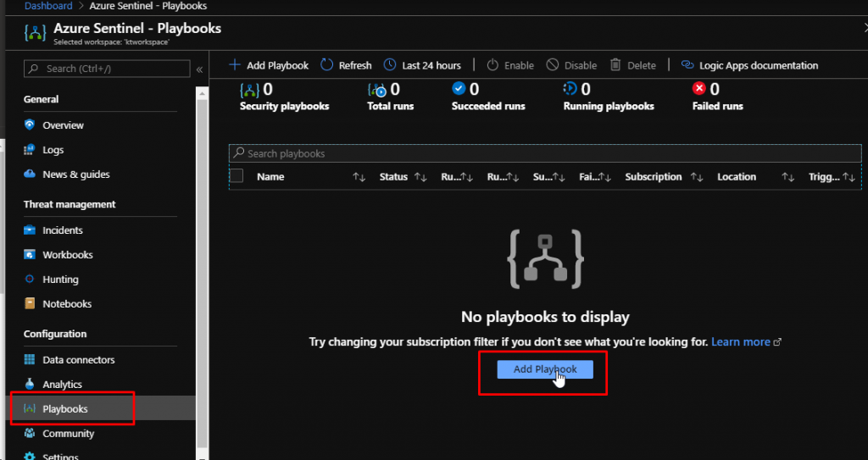Tick the select-all checkbox in table header
Image resolution: width=868 pixels, height=460 pixels.
237,176
